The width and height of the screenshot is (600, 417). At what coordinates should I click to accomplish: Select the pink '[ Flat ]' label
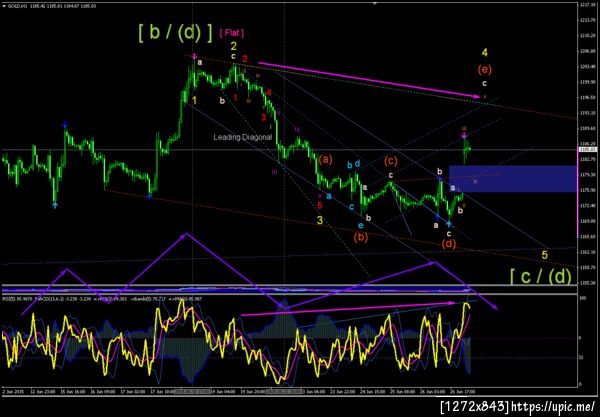232,33
